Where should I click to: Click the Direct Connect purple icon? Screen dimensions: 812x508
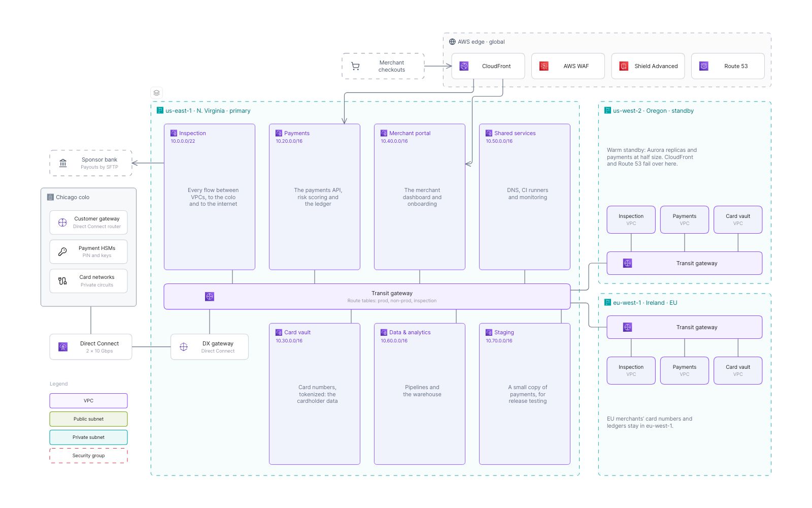click(63, 347)
